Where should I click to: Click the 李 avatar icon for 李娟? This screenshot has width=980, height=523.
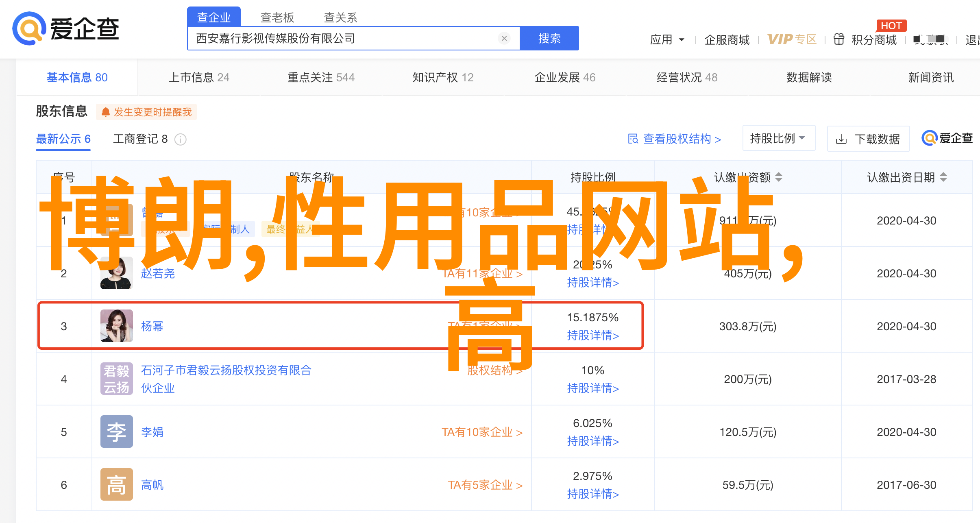click(117, 431)
